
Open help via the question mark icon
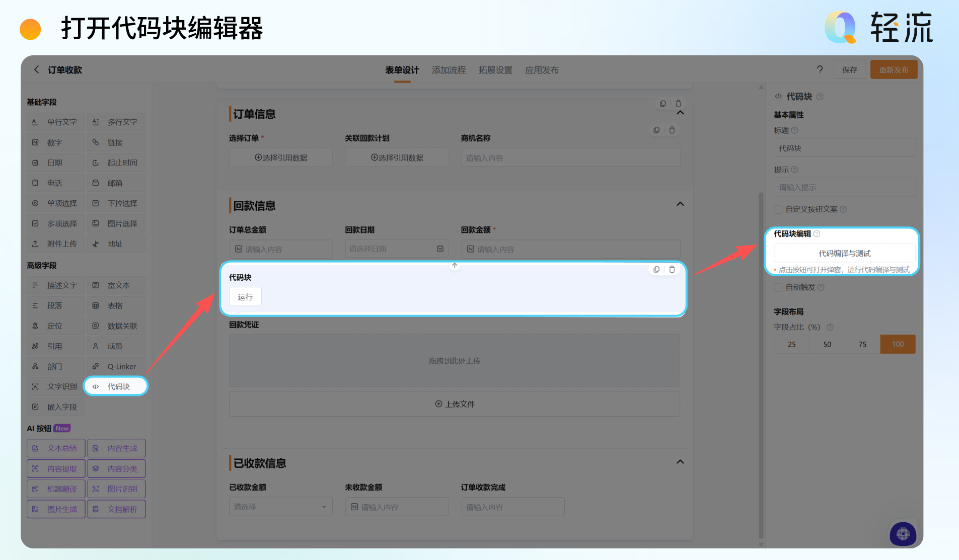[x=820, y=69]
